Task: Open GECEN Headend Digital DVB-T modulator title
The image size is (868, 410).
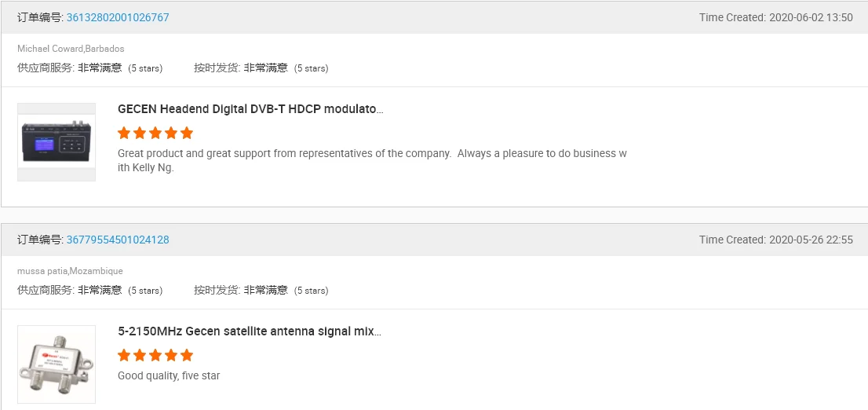Action: pos(250,109)
